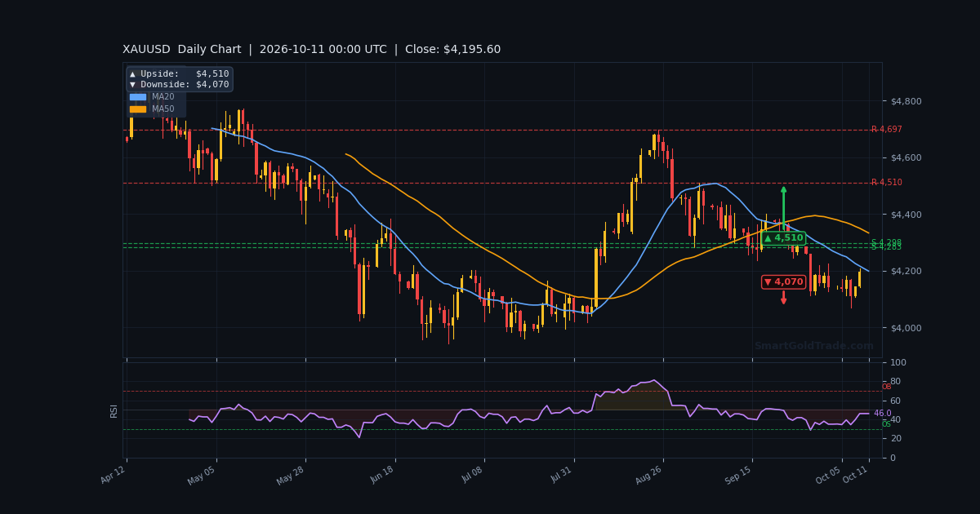Click the 'OB' overbought marker label
The height and width of the screenshot is (514, 980).
click(x=886, y=387)
